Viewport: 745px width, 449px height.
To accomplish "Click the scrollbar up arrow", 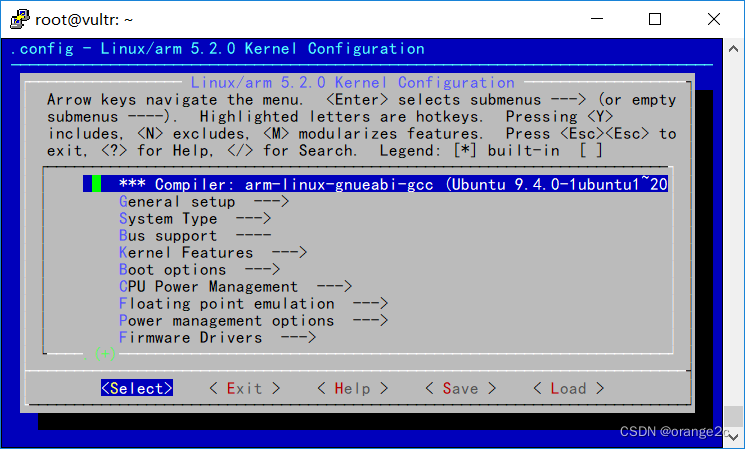I will click(x=734, y=48).
